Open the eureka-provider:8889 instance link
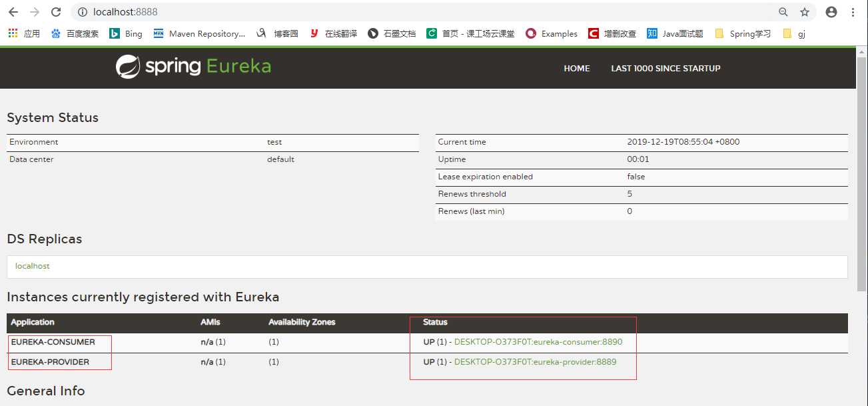 [535, 362]
